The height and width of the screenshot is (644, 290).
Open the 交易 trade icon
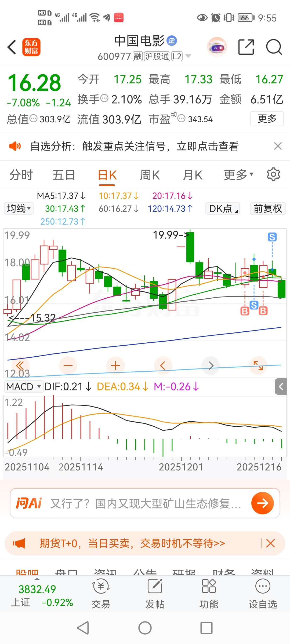pyautogui.click(x=101, y=594)
